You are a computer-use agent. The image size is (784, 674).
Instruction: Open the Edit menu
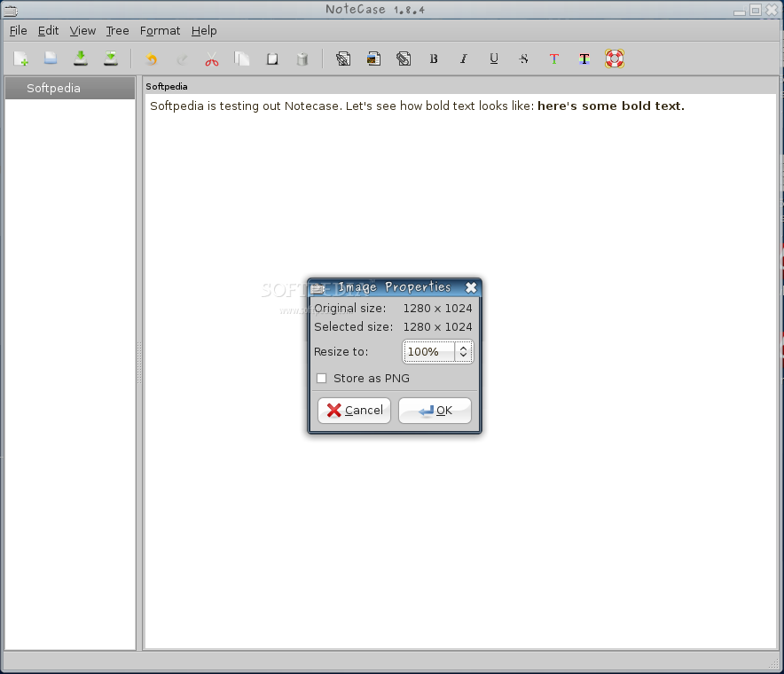point(48,30)
